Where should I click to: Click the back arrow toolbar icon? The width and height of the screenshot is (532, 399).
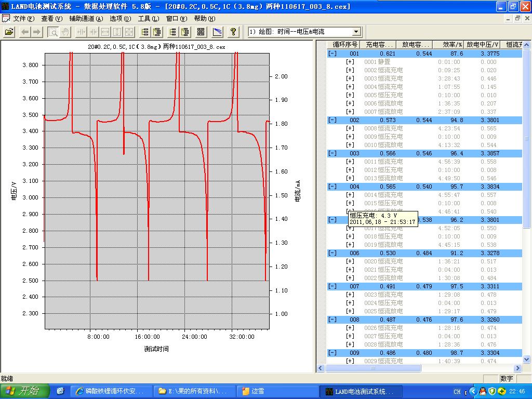[x=25, y=32]
